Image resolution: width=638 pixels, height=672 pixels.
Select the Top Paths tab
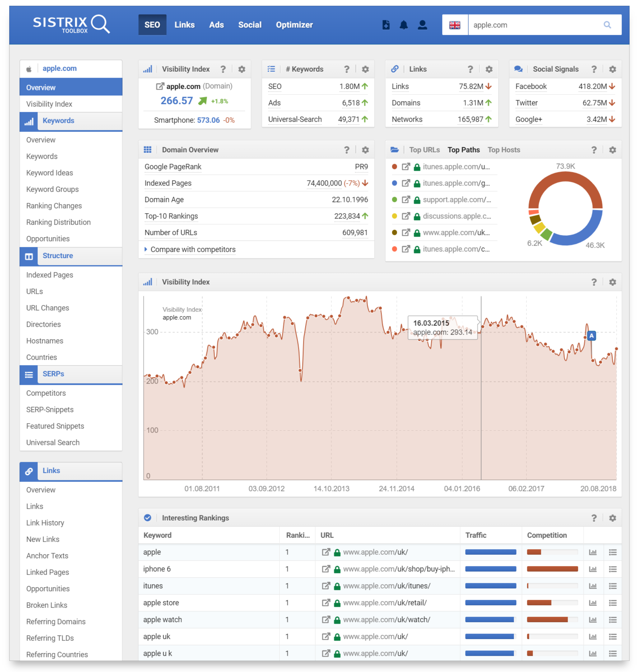[463, 150]
